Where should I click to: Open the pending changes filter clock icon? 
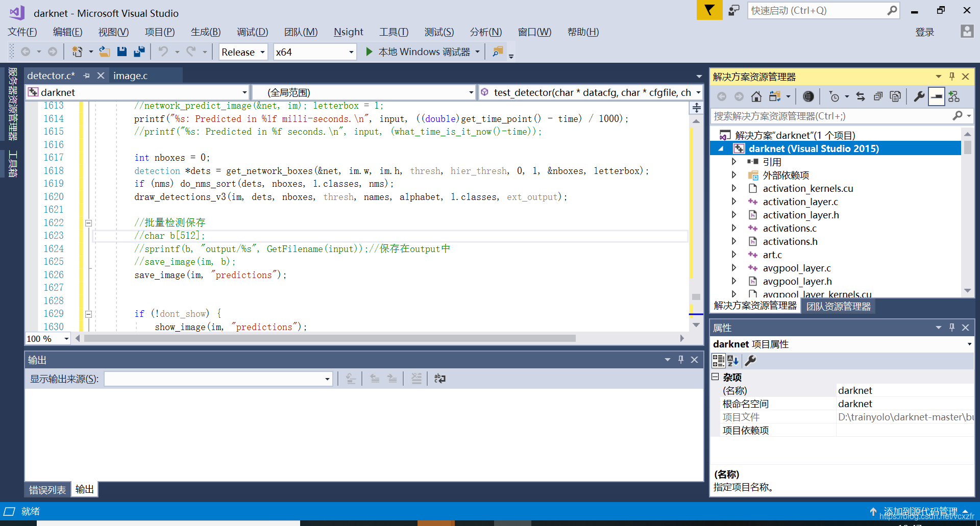(x=834, y=96)
